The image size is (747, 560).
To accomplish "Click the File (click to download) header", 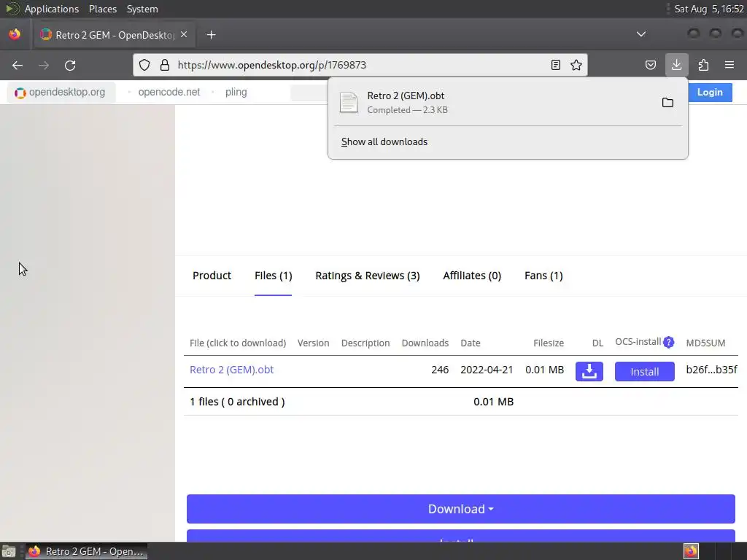I will tap(238, 343).
